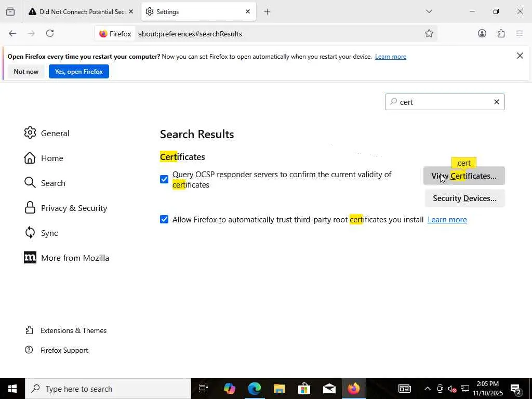Open the Firefox application menu
The image size is (532, 399).
[x=520, y=34]
